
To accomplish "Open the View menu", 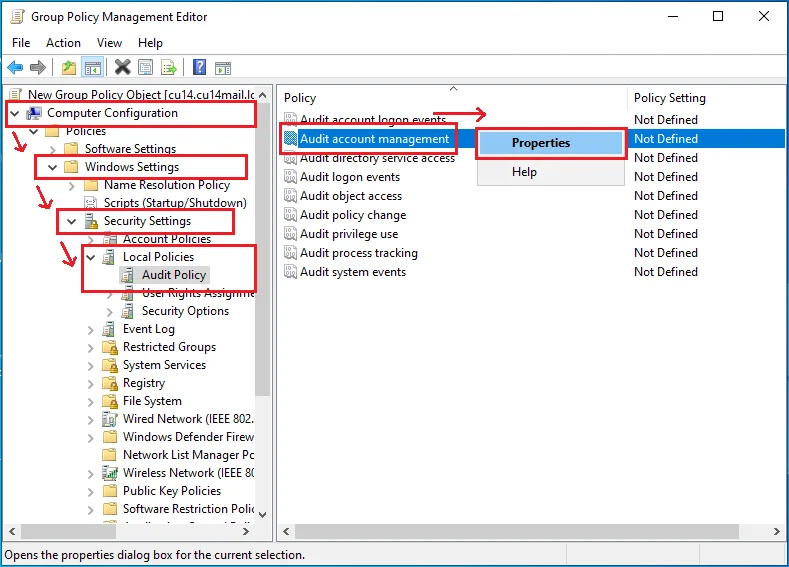I will (x=109, y=43).
